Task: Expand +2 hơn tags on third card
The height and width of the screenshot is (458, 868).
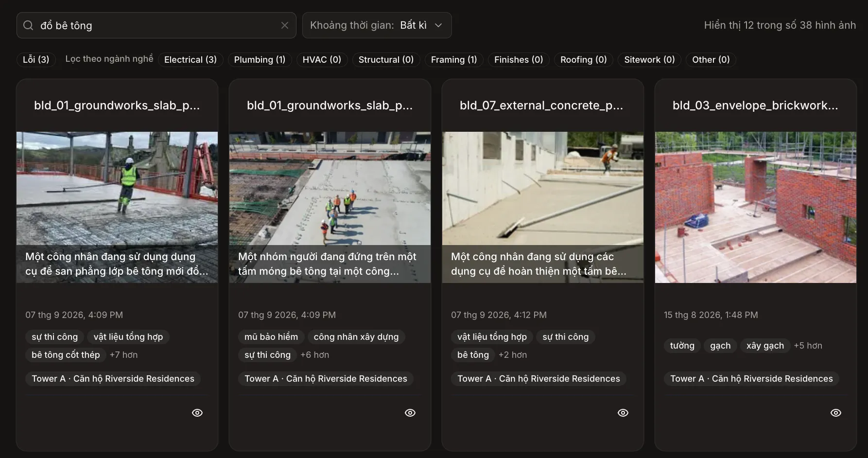Action: pyautogui.click(x=513, y=355)
